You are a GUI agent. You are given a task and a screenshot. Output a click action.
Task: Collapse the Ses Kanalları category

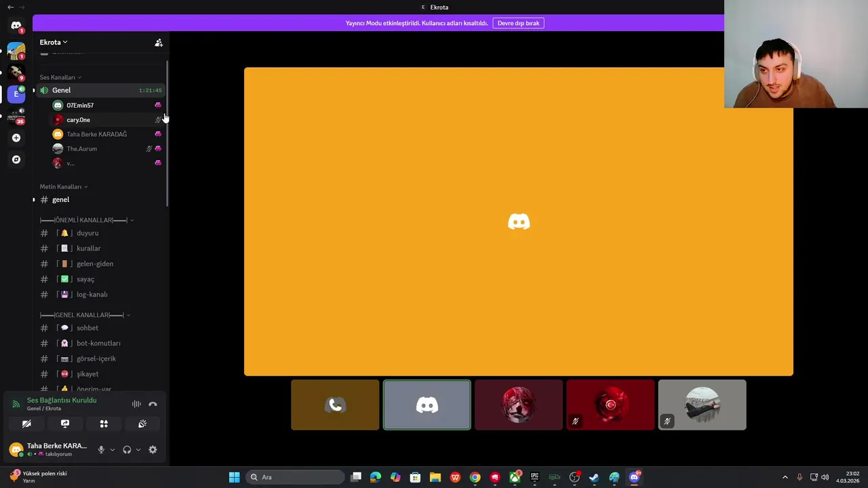coord(60,77)
